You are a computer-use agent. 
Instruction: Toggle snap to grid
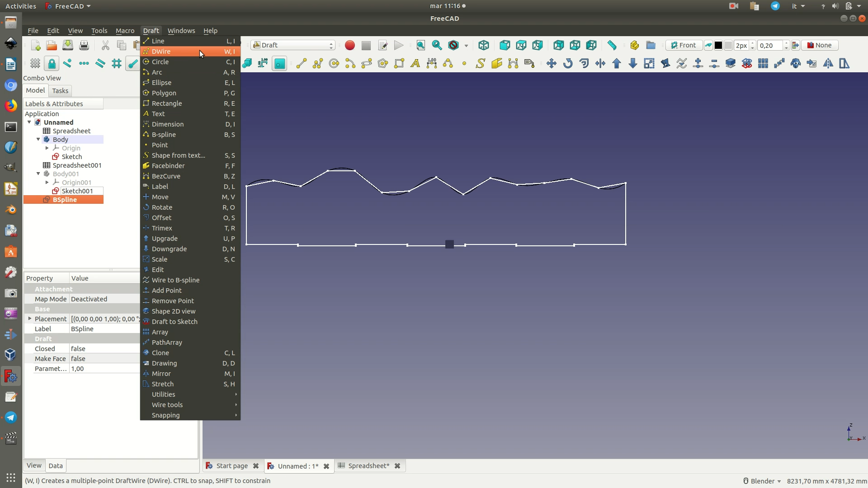coord(117,64)
